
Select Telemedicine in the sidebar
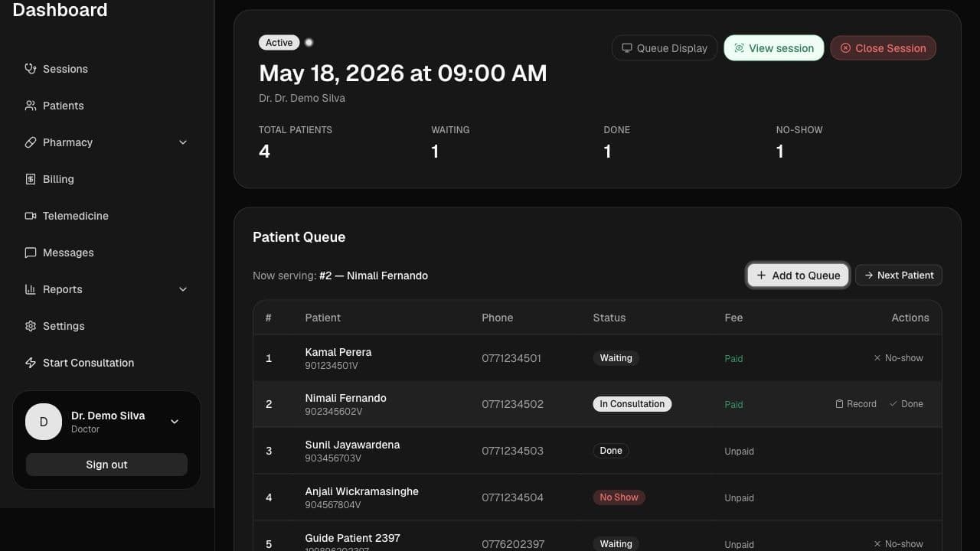[107, 216]
